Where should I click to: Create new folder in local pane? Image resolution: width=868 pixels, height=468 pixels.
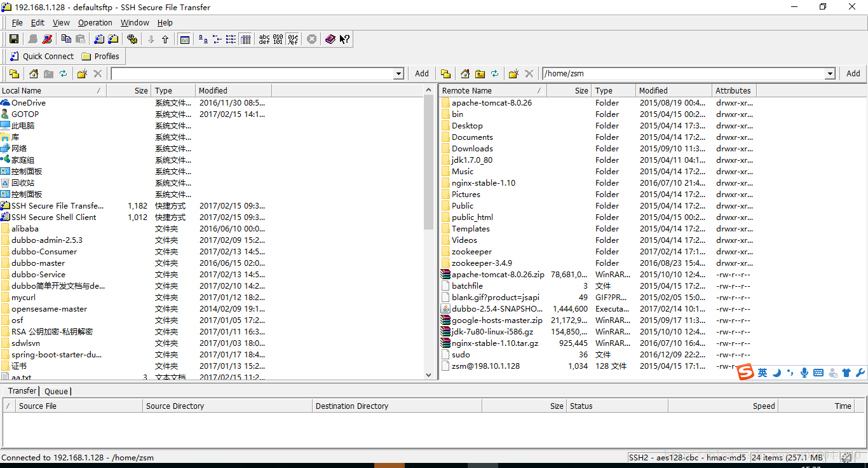click(82, 74)
